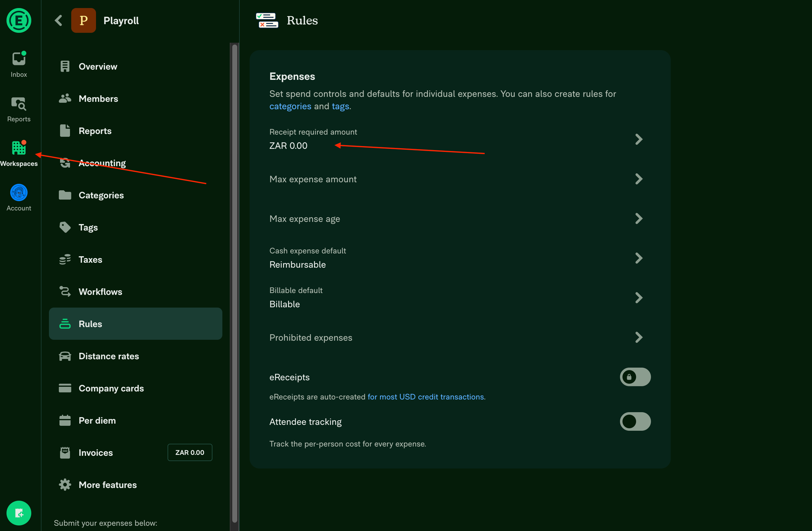The image size is (812, 531).
Task: Click the Expensify logo icon
Action: pos(19,20)
